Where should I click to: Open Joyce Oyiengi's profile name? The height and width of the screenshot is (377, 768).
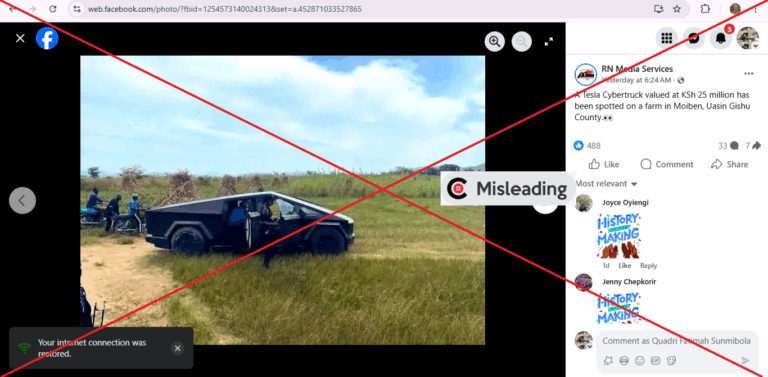pyautogui.click(x=625, y=203)
